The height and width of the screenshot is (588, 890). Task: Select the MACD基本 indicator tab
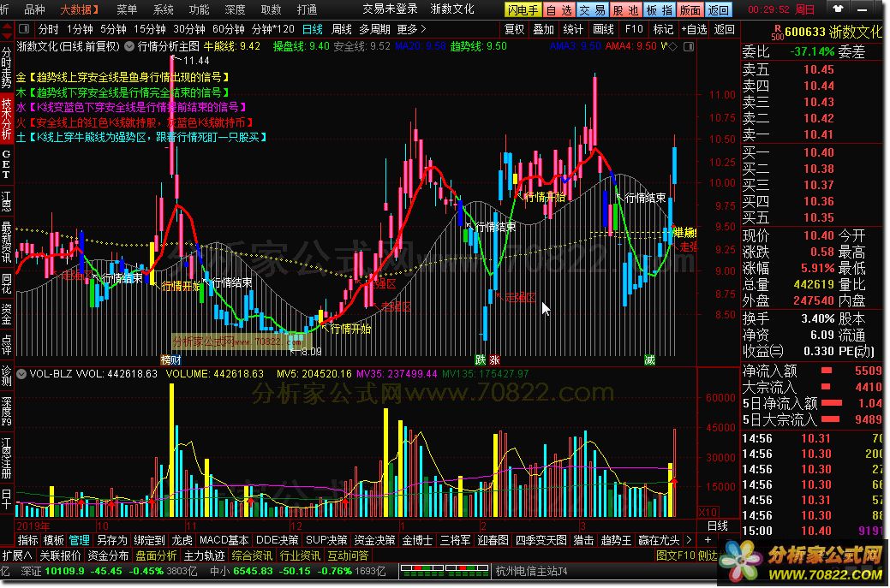pos(224,540)
